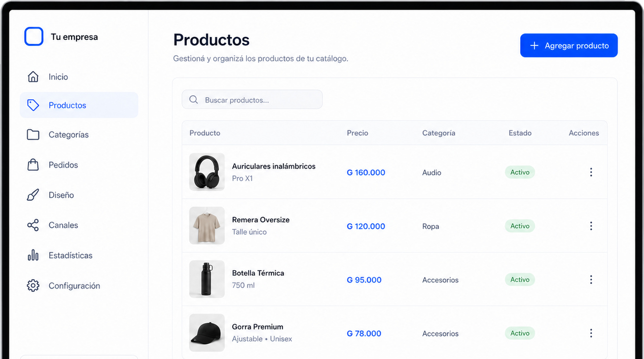Viewport: 644px width, 359px height.
Task: Click the Productos page heading
Action: click(212, 40)
